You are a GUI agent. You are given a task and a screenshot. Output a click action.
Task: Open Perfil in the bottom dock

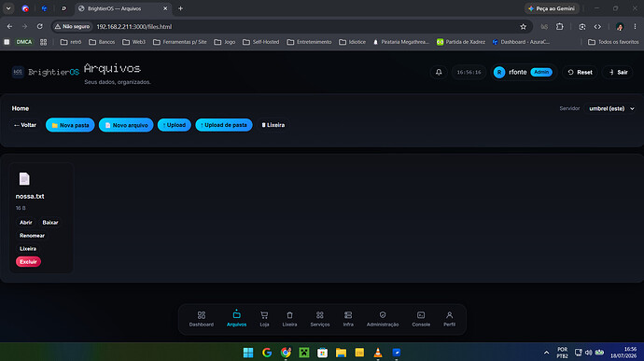click(x=449, y=319)
